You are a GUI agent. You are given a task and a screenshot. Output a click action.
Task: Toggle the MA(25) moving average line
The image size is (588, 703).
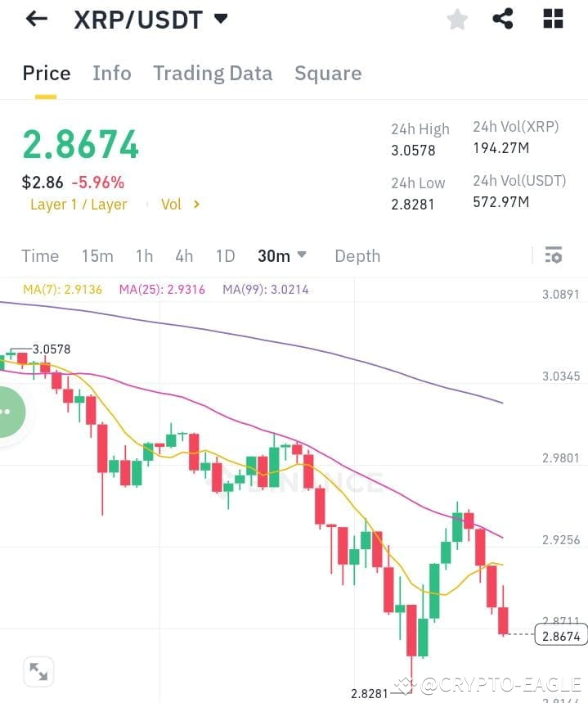pos(161,289)
